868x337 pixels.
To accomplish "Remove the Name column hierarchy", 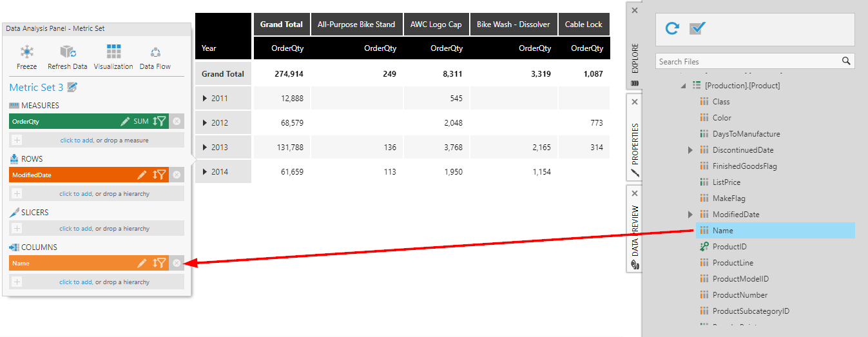I will (177, 263).
